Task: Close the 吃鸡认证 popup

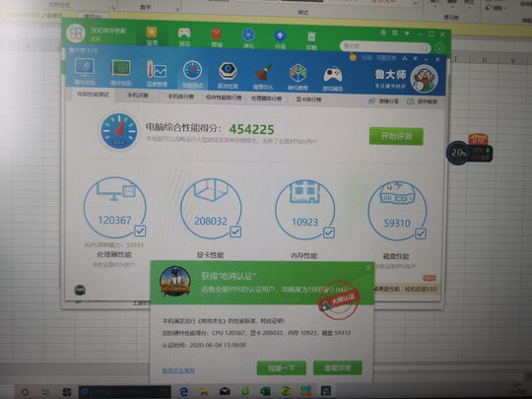Action: [x=368, y=268]
